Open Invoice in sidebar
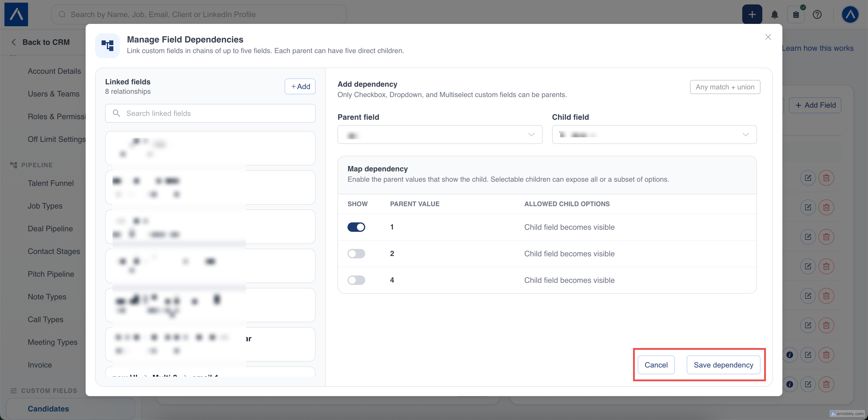The width and height of the screenshot is (868, 420). [x=40, y=365]
